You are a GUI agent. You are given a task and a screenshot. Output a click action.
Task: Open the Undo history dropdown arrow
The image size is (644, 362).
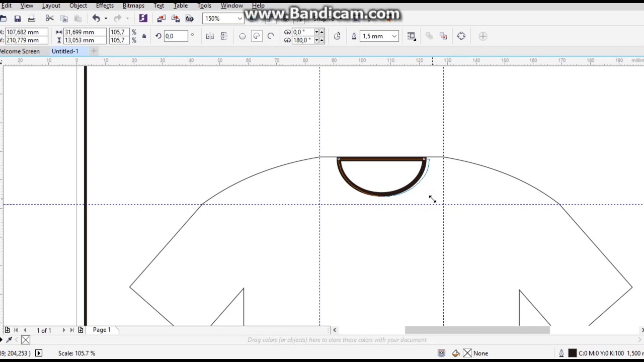(x=106, y=19)
